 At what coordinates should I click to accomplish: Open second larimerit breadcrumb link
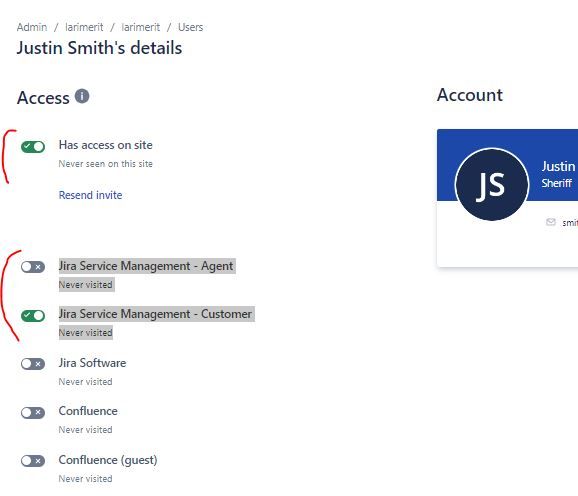[x=140, y=27]
